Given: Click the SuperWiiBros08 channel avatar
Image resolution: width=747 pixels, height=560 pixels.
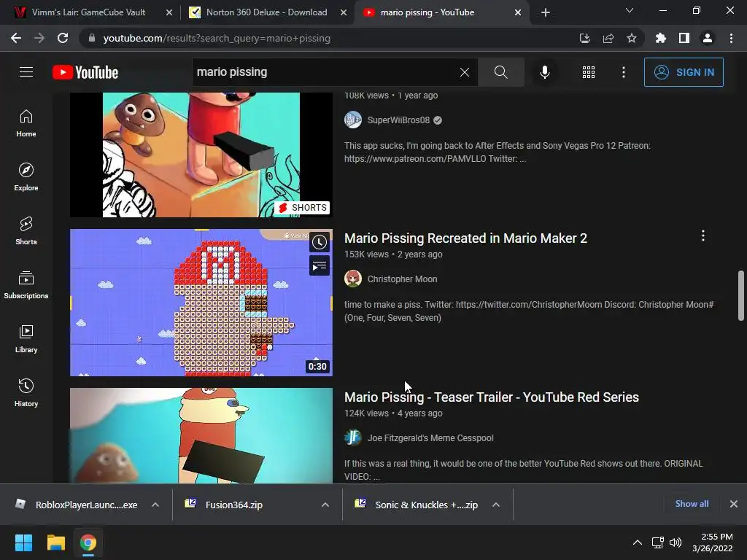Looking at the screenshot, I should tap(353, 120).
